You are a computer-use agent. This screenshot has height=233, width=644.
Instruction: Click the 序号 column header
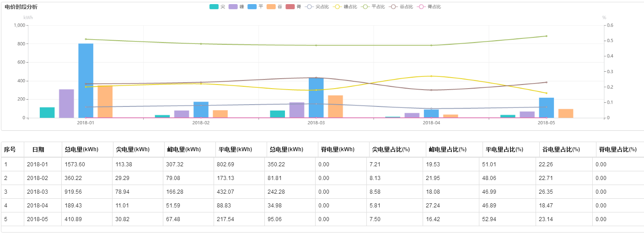10,149
